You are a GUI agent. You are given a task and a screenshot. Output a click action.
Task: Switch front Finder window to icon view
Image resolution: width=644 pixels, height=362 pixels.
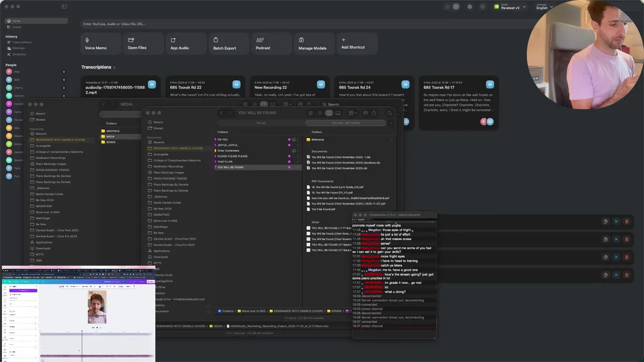pyautogui.click(x=310, y=113)
